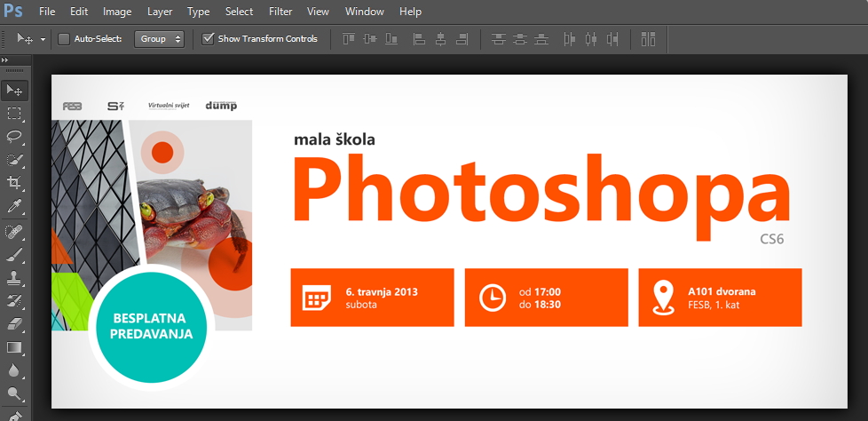Screen dimensions: 868x421
Task: Click the 'dump' logo on canvas
Action: pyautogui.click(x=221, y=105)
